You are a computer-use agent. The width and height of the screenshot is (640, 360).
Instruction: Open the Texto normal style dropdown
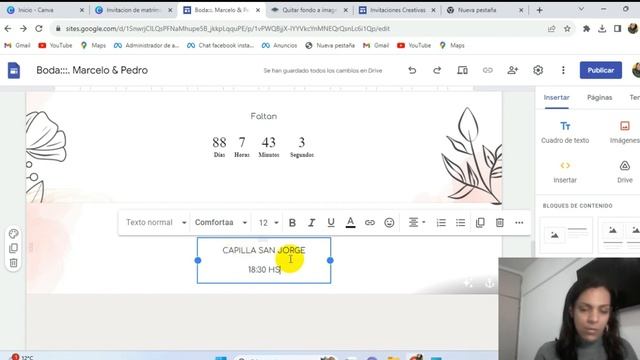156,222
